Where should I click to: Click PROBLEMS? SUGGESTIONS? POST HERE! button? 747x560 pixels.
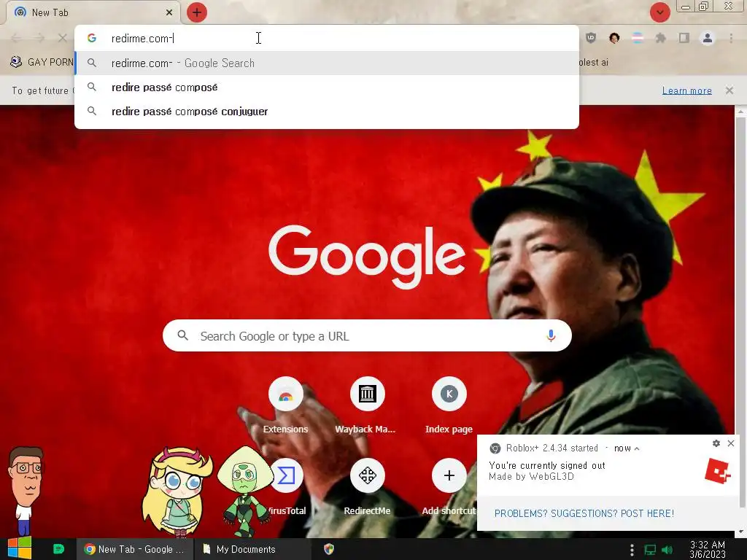point(584,513)
